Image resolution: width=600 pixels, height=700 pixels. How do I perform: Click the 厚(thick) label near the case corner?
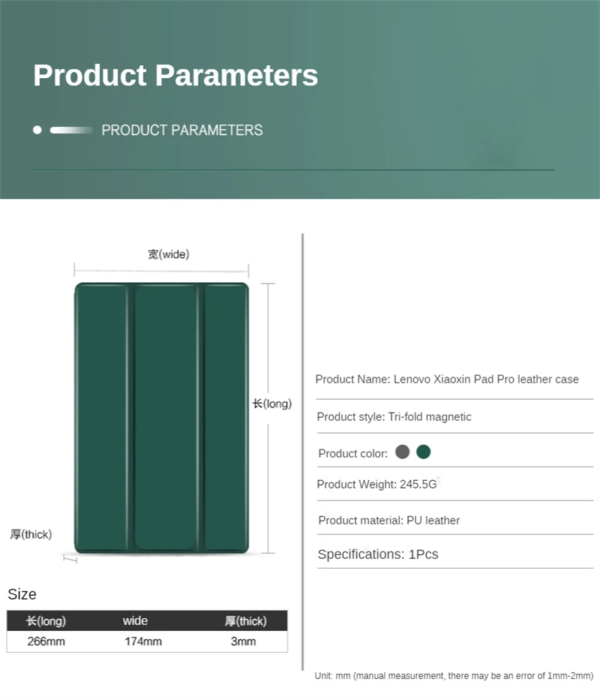31,534
